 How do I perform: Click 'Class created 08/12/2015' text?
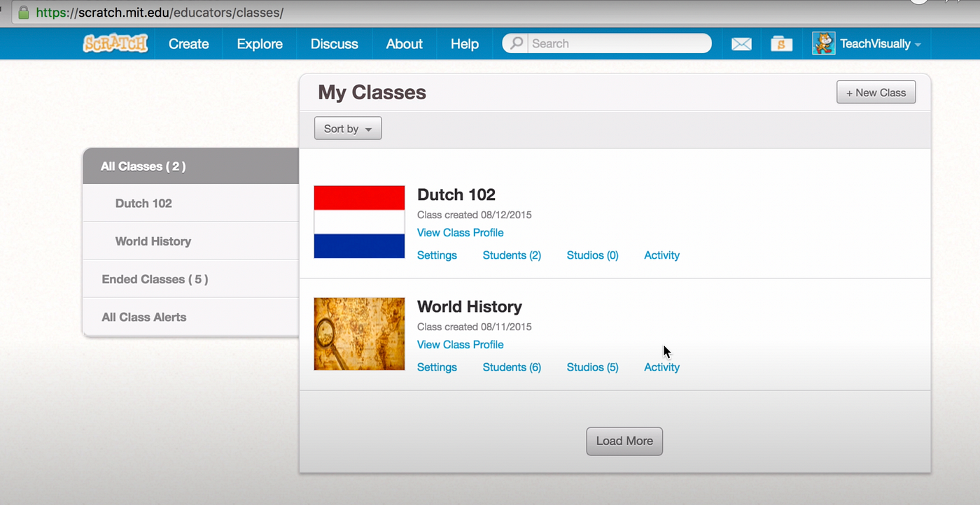point(475,215)
